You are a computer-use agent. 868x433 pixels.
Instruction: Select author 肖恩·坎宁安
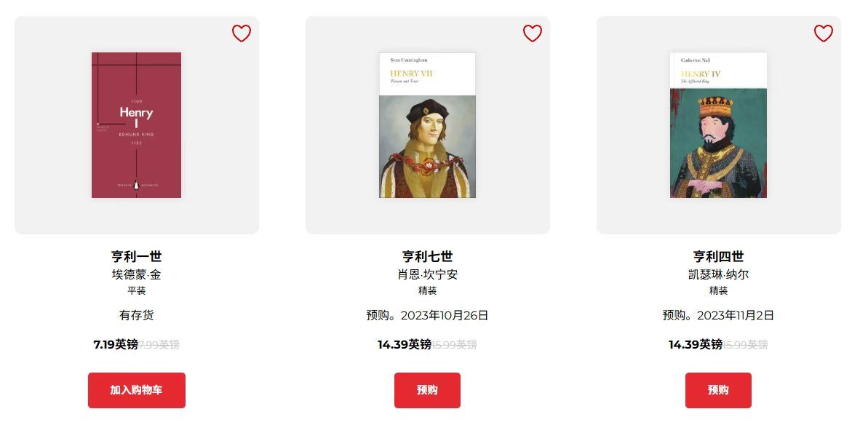pos(427,274)
